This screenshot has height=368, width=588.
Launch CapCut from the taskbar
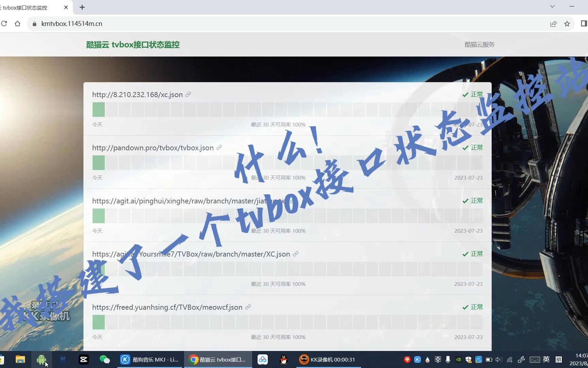point(84,359)
